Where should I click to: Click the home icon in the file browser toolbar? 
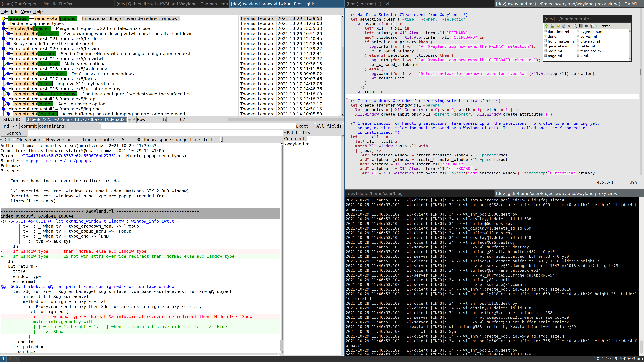pos(552,26)
